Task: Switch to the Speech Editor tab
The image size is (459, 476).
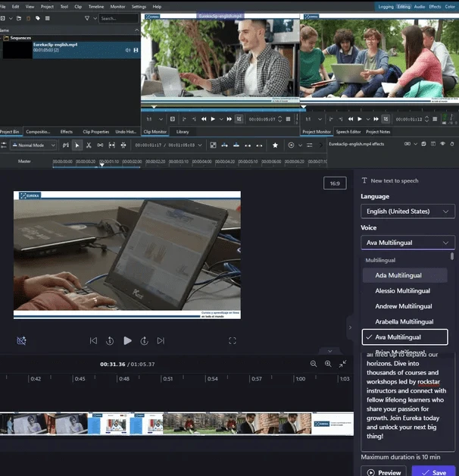Action: click(348, 131)
